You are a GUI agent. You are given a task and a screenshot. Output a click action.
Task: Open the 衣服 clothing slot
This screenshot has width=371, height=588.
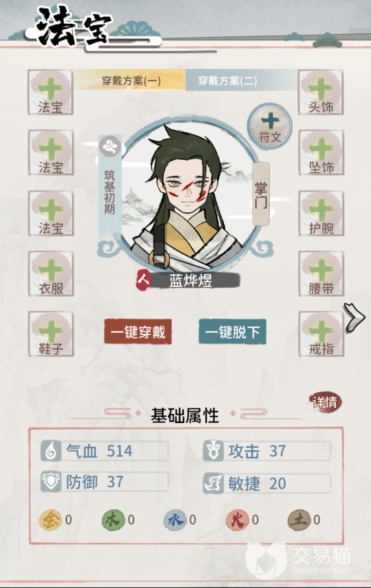point(51,274)
